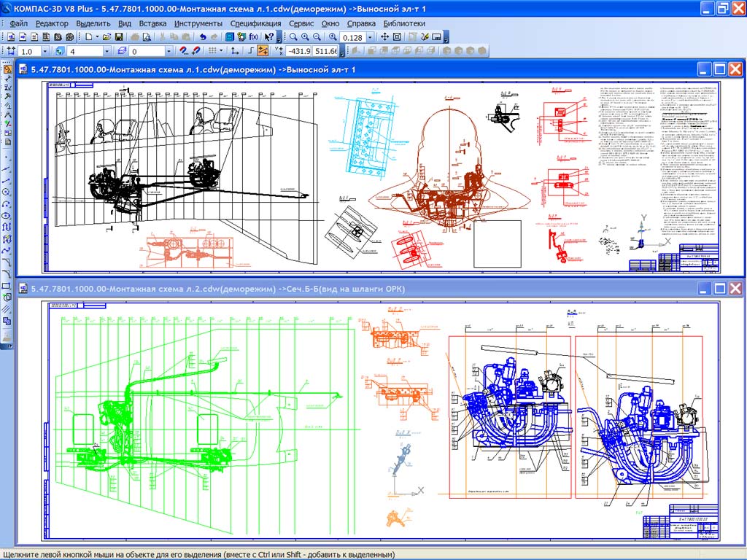Expand the view toolbar overflow chevron
Screen dimensions: 747x560
[446, 37]
